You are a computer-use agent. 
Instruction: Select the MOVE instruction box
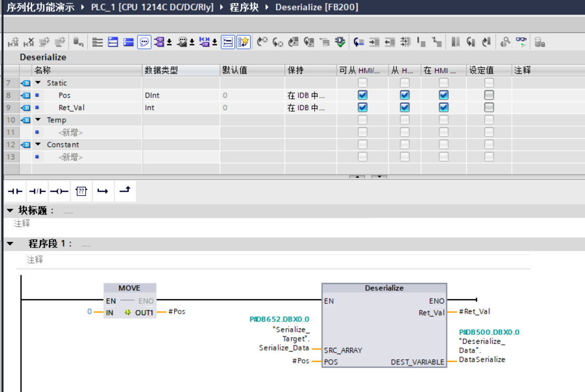tap(130, 300)
